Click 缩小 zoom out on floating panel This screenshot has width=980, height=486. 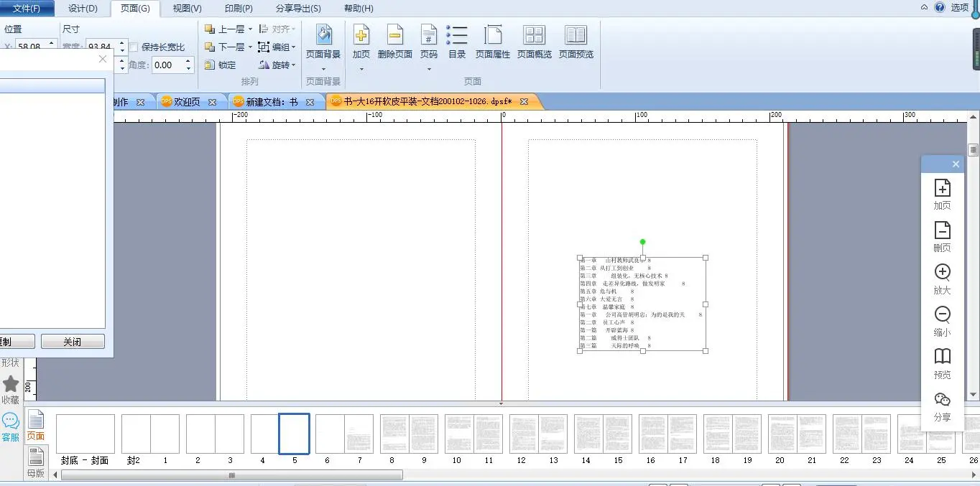click(942, 322)
